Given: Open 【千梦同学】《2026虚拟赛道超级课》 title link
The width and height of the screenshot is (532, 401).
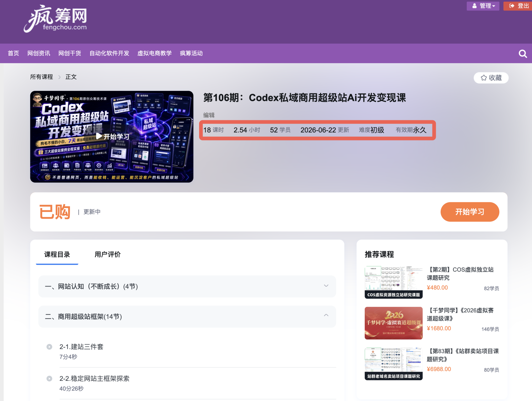Looking at the screenshot, I should tap(460, 314).
